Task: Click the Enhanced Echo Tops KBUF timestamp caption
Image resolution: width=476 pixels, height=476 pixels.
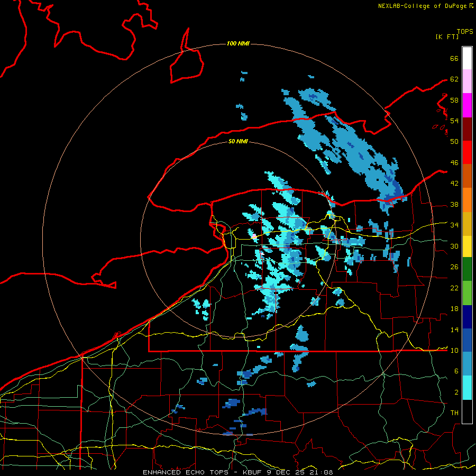Action: pos(238,472)
